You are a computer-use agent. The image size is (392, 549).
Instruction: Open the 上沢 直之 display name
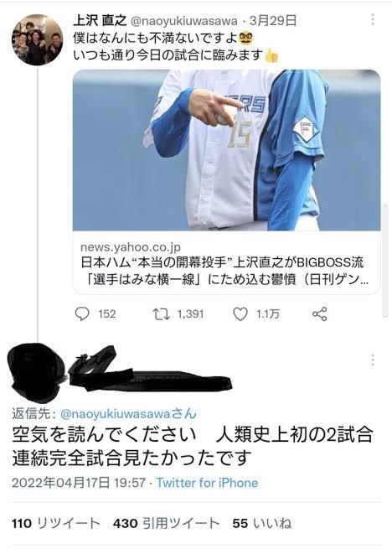tap(100, 21)
